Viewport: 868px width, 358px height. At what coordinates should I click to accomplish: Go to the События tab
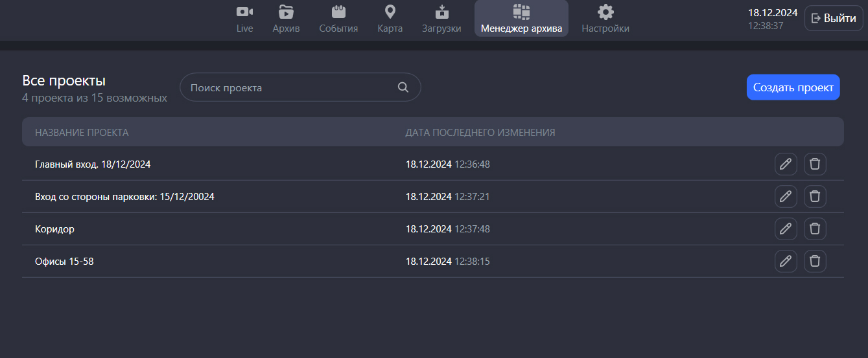tap(338, 19)
